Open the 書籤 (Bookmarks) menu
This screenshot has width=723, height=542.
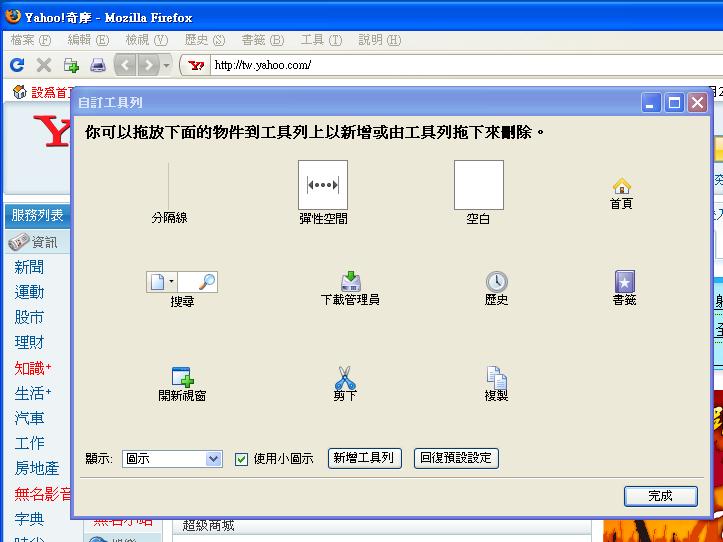tap(263, 40)
